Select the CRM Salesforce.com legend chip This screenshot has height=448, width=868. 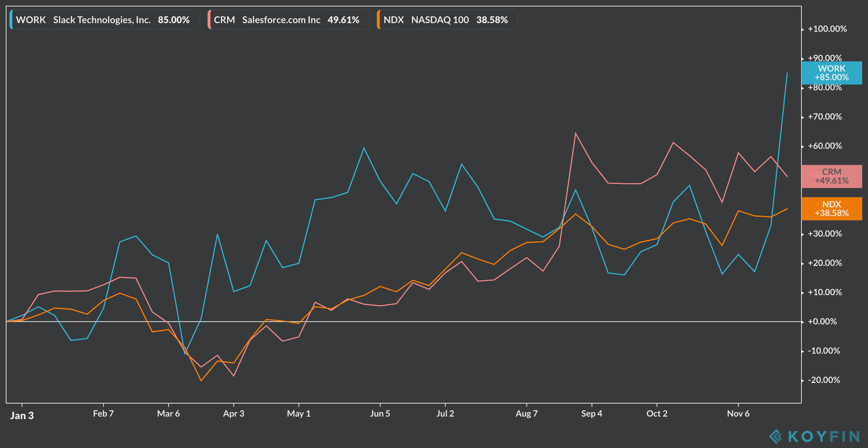pyautogui.click(x=288, y=20)
